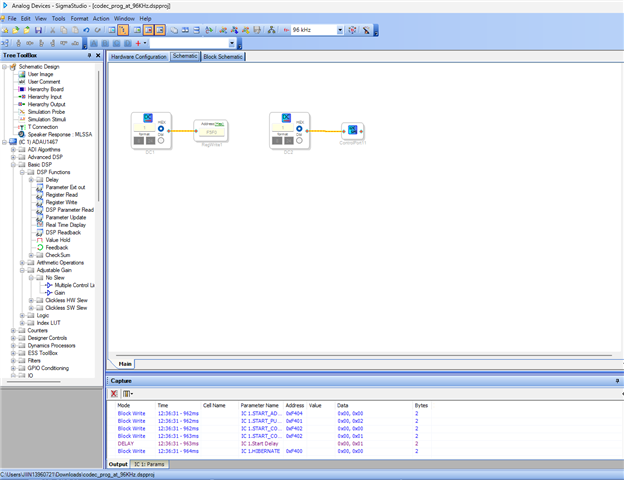The height and width of the screenshot is (480, 624).
Task: Click the propagate sample rate icon
Action: tap(352, 30)
